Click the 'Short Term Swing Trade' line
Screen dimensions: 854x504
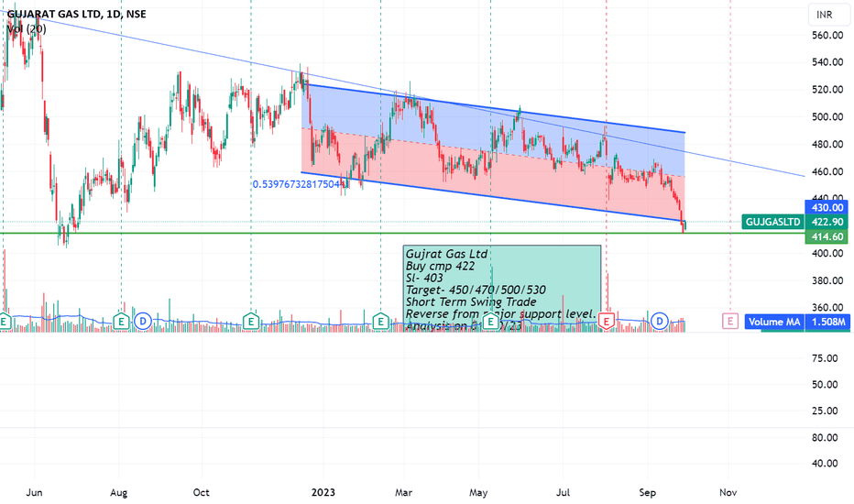click(x=471, y=301)
